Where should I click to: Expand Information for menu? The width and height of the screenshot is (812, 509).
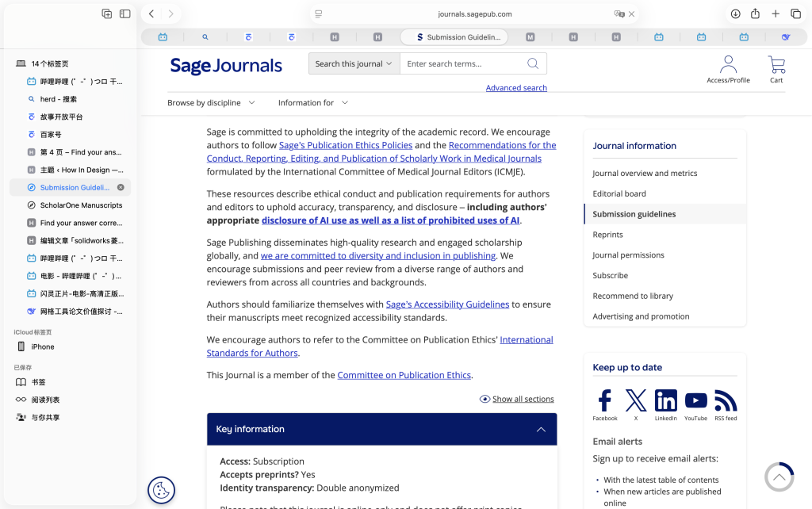click(x=312, y=102)
